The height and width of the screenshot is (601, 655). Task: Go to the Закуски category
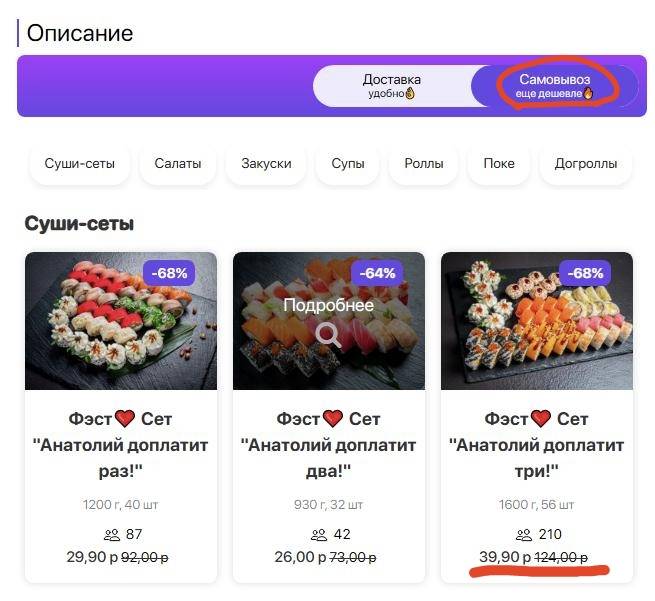tap(266, 164)
